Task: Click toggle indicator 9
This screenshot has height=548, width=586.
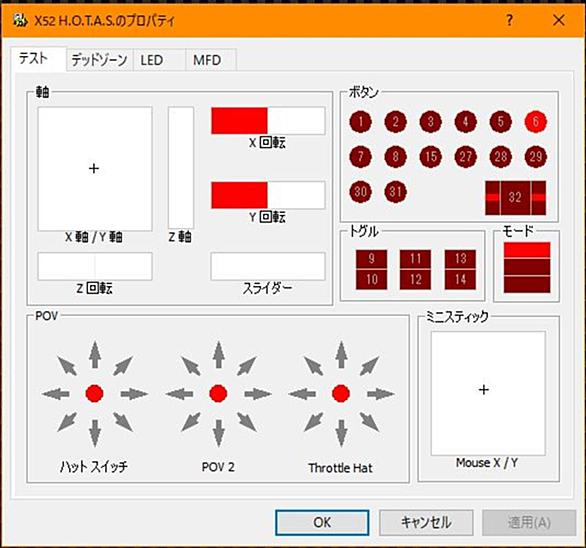Action: (371, 259)
